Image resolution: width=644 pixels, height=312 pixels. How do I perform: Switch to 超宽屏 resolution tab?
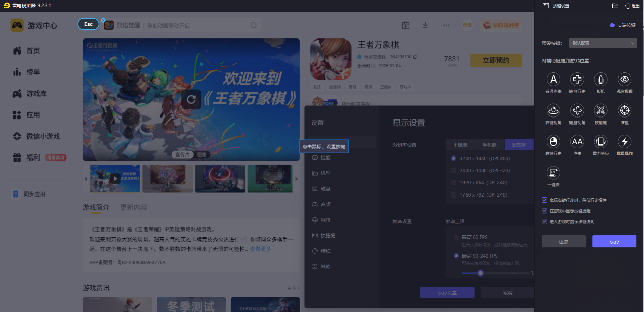519,145
